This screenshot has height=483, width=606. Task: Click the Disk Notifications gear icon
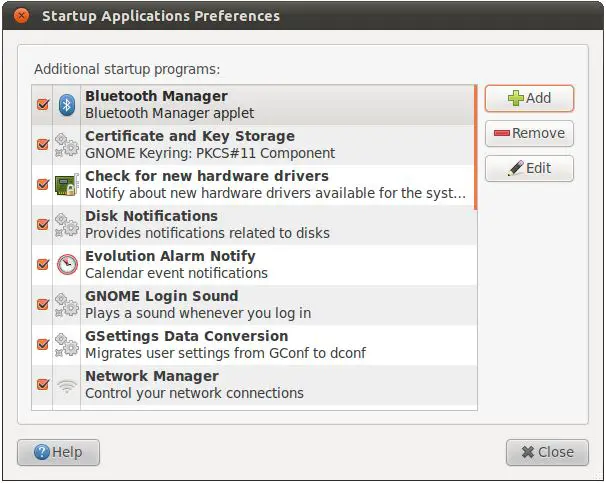point(66,224)
